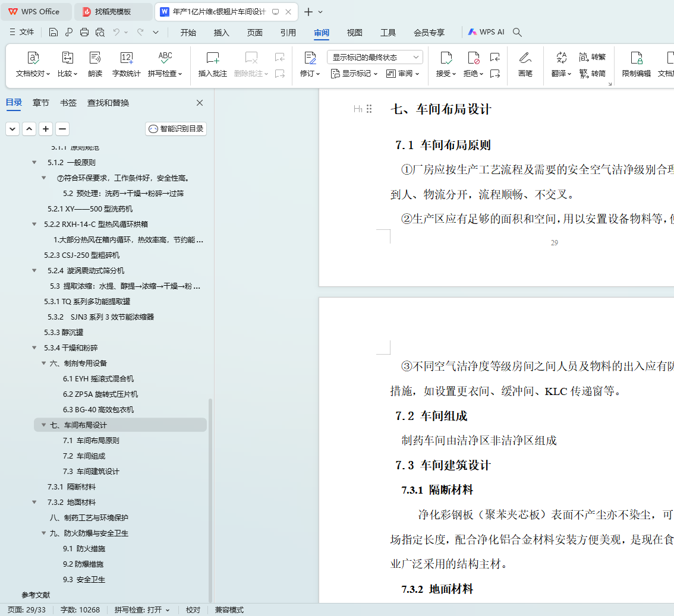Click the WPS AI icon
Viewport: 674px width, 616px height.
(486, 32)
